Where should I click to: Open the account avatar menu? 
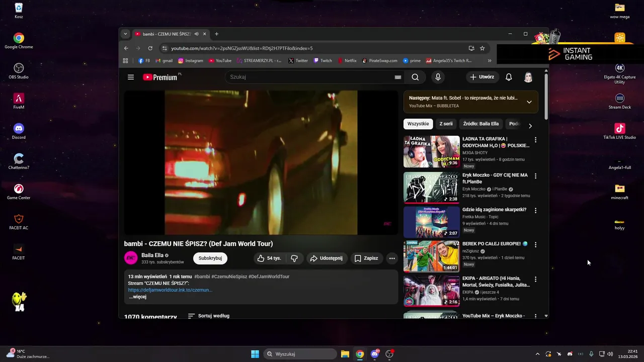point(528,77)
